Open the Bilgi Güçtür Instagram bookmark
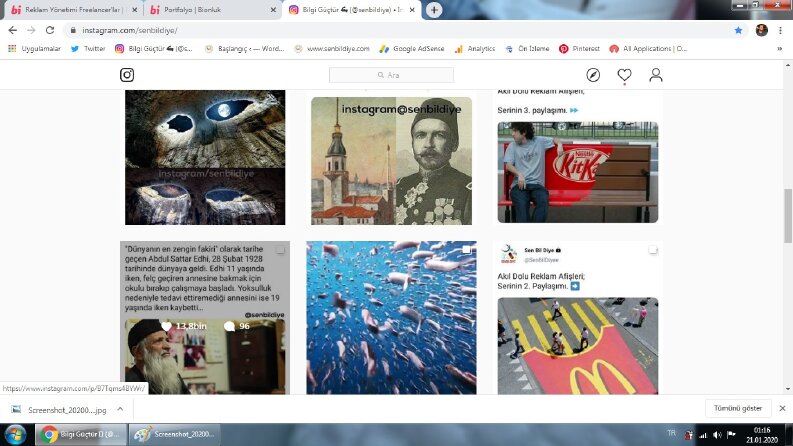 154,49
